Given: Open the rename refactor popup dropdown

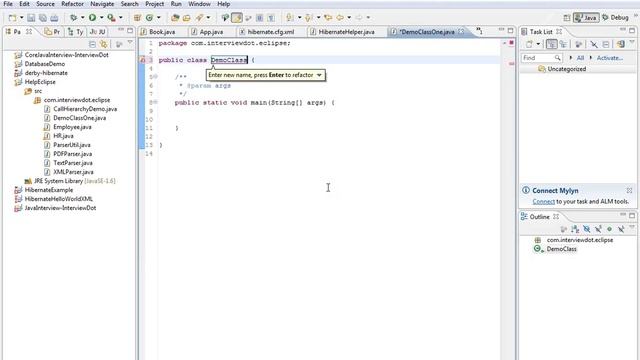Looking at the screenshot, I should (319, 75).
